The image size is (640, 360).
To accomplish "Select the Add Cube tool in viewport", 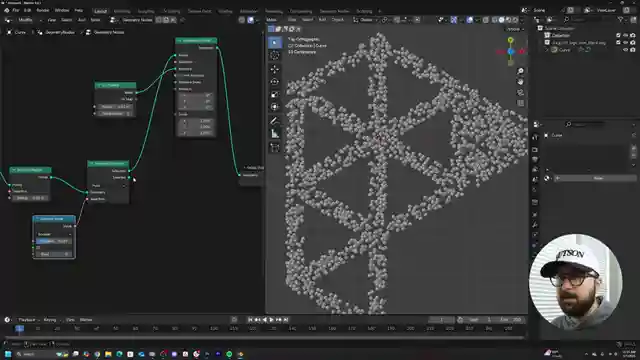I will point(275,147).
